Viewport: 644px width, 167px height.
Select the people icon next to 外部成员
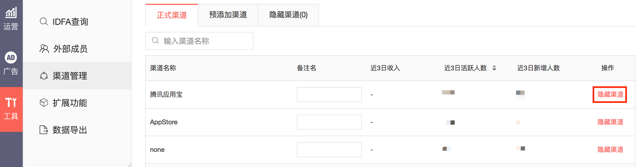tap(44, 49)
